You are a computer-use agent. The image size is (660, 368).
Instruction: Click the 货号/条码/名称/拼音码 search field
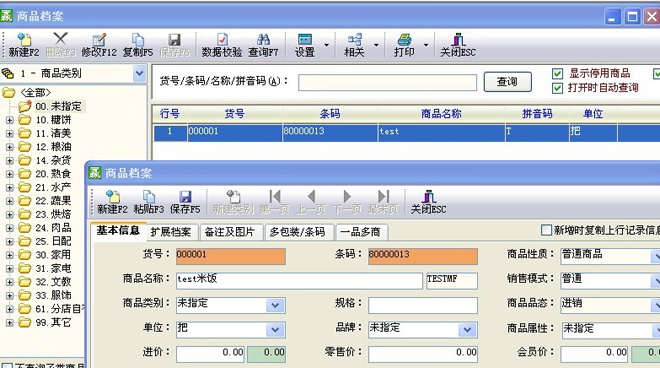(x=387, y=83)
